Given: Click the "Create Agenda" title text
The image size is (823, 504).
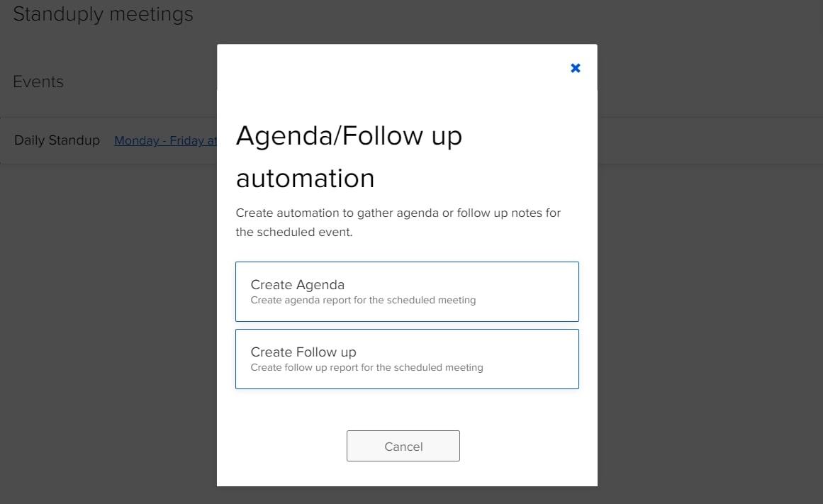Looking at the screenshot, I should [297, 284].
